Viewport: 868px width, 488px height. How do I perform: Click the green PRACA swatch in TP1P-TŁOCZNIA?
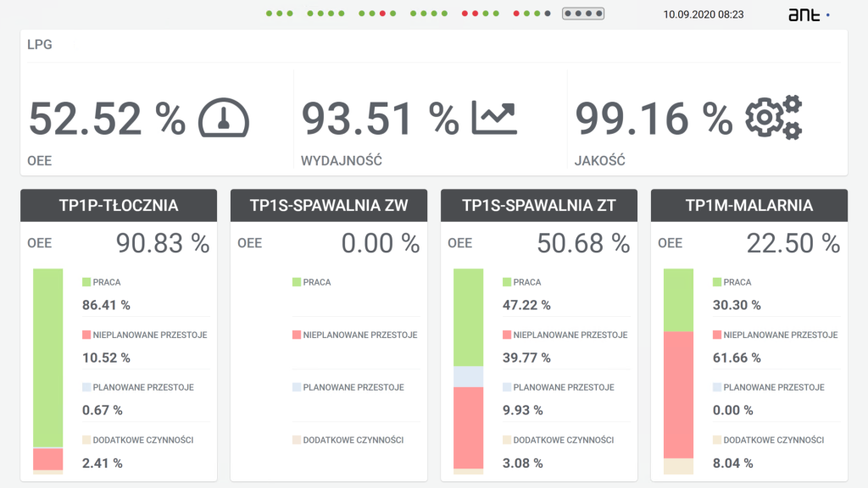coord(86,282)
